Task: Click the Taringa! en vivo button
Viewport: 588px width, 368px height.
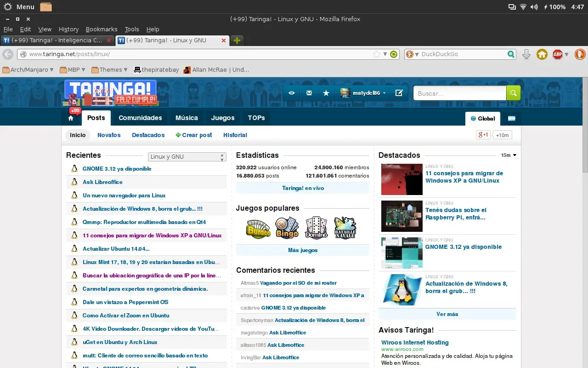Action: pyautogui.click(x=303, y=188)
